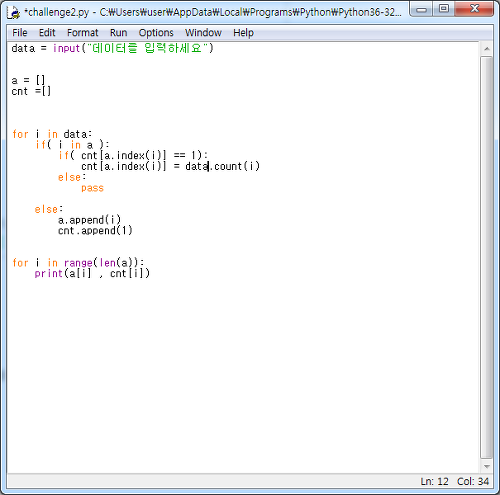Screen dimensions: 500x495
Task: Click on 'data.count(i)' text
Action: point(222,166)
